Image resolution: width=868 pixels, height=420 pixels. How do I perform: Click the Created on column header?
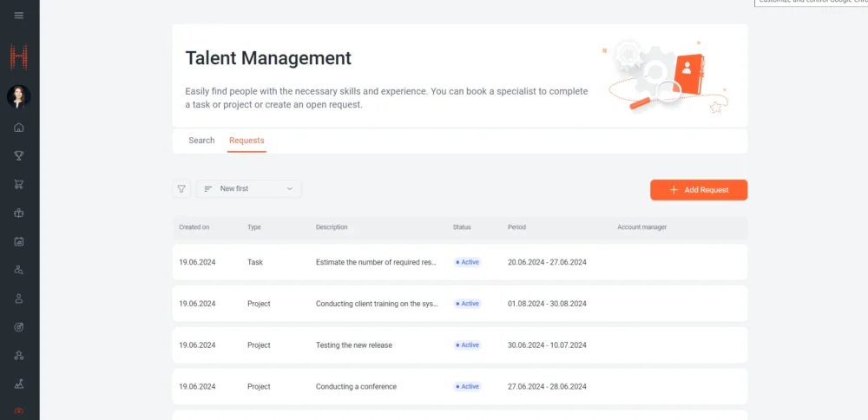pyautogui.click(x=194, y=227)
